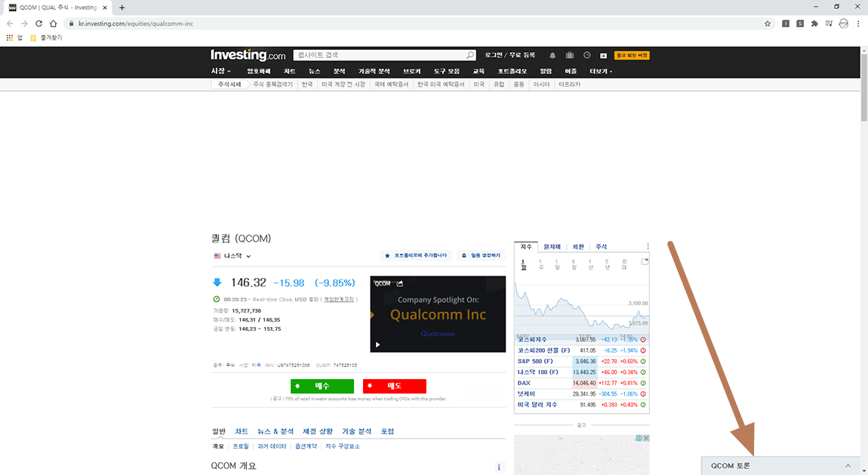The image size is (868, 475).
Task: Click the orange 광고 없는 버전 button
Action: coord(632,55)
